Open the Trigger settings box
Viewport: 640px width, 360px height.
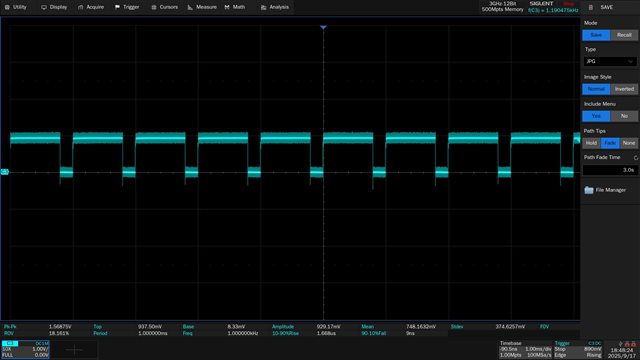[578, 349]
